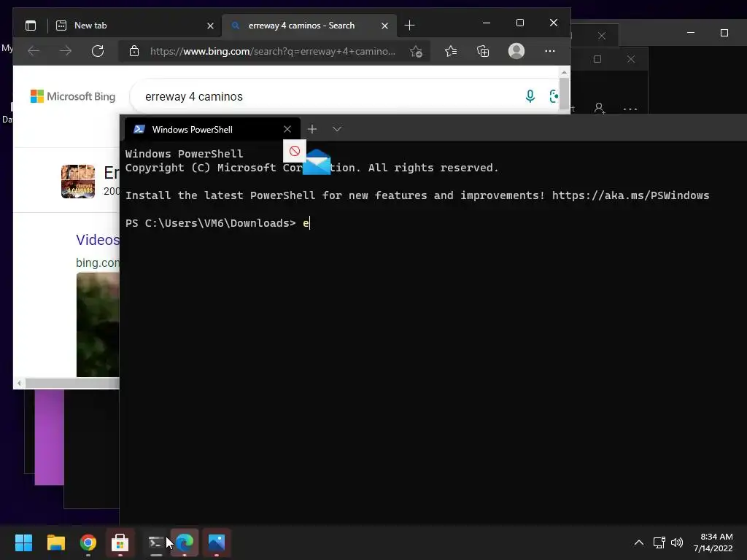Open the Videos result link on Bing

98,240
